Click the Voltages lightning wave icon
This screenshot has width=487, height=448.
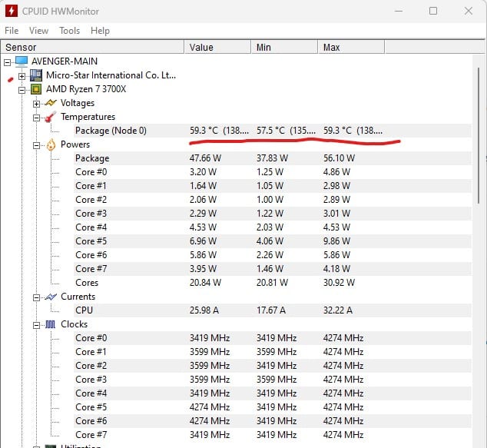coord(51,103)
